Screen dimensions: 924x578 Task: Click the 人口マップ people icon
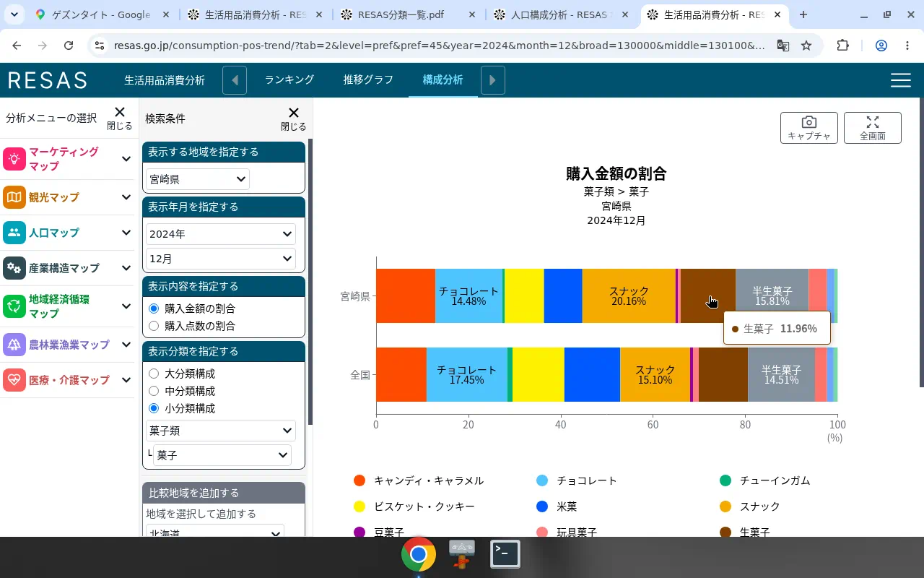[14, 233]
